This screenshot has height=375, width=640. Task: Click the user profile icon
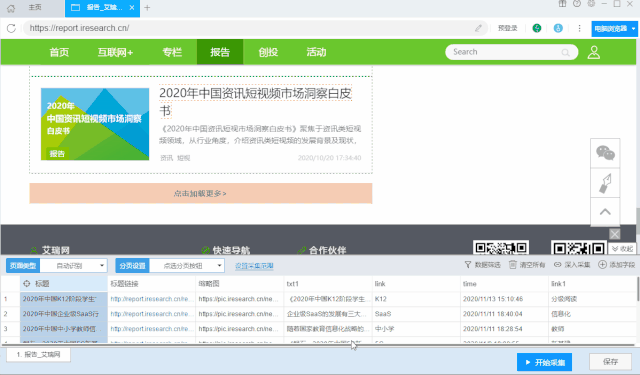pos(593,52)
